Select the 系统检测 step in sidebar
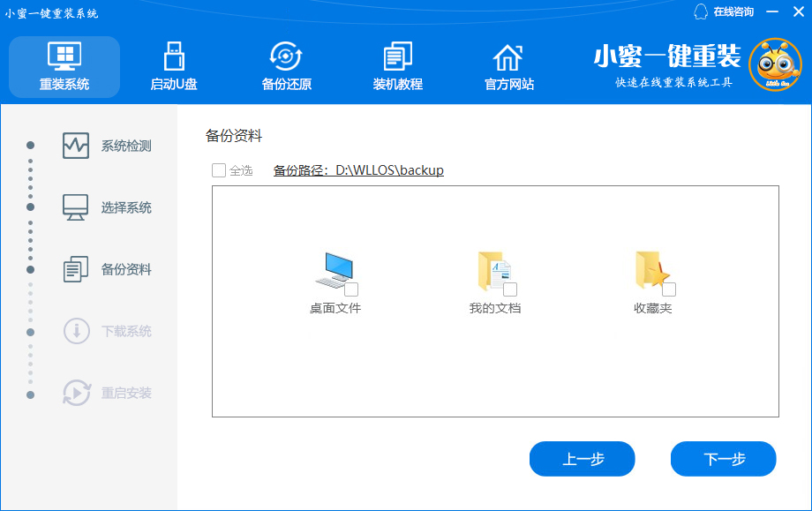Screen dimensions: 812x511 (128, 144)
